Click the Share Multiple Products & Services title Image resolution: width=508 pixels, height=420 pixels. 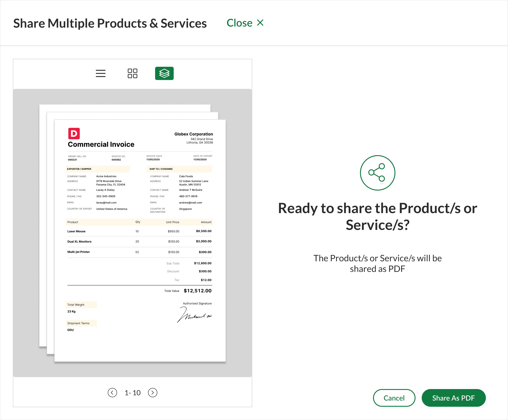[110, 23]
